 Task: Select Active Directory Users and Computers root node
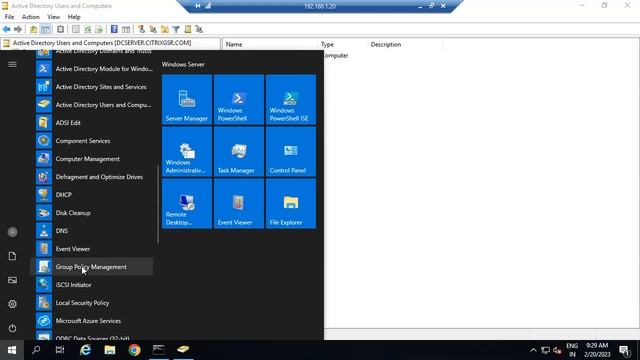click(x=102, y=43)
